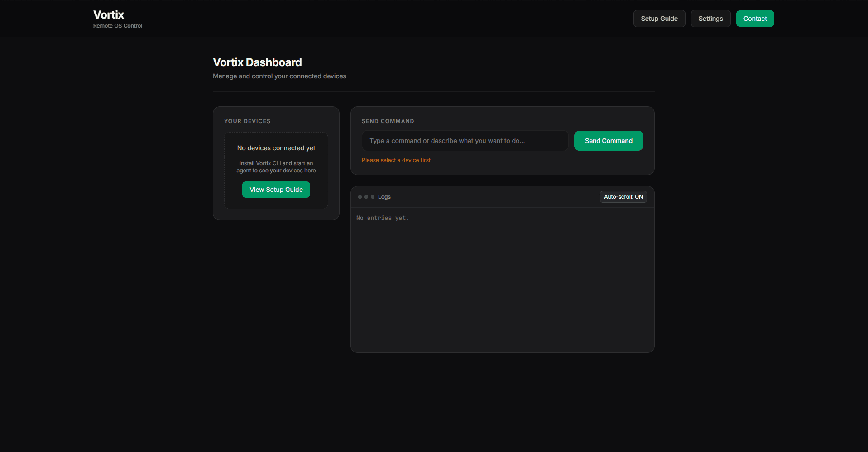Image resolution: width=868 pixels, height=452 pixels.
Task: Click the Logs title label
Action: tap(384, 197)
